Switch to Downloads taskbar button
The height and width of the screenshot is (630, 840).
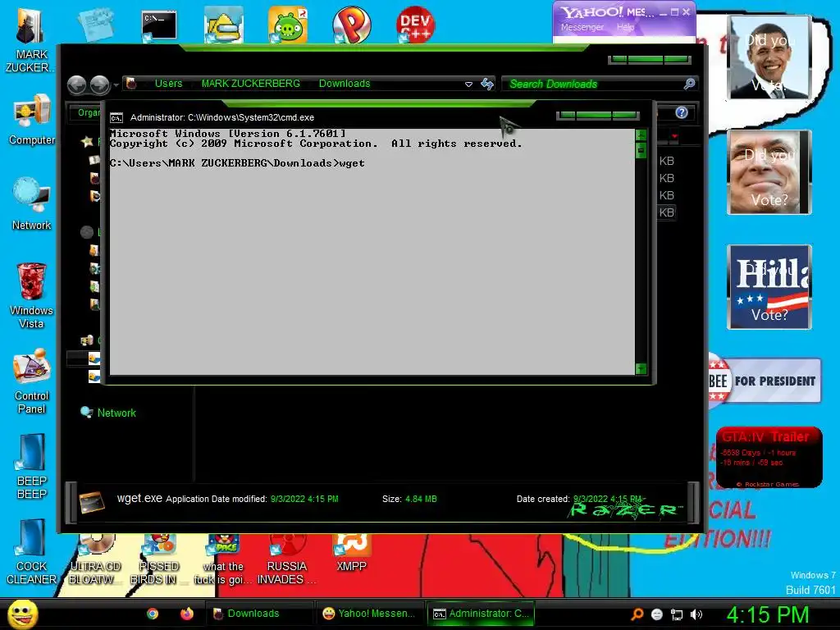point(259,614)
